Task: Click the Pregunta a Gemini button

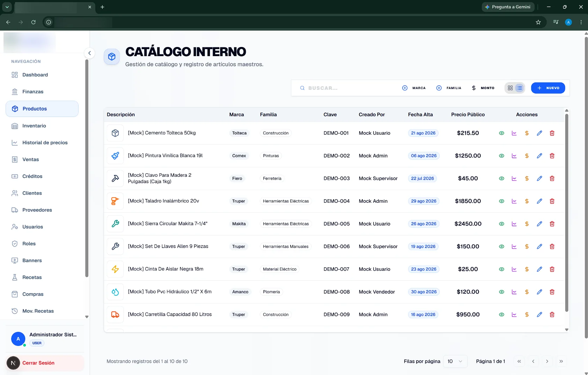Action: pyautogui.click(x=508, y=7)
